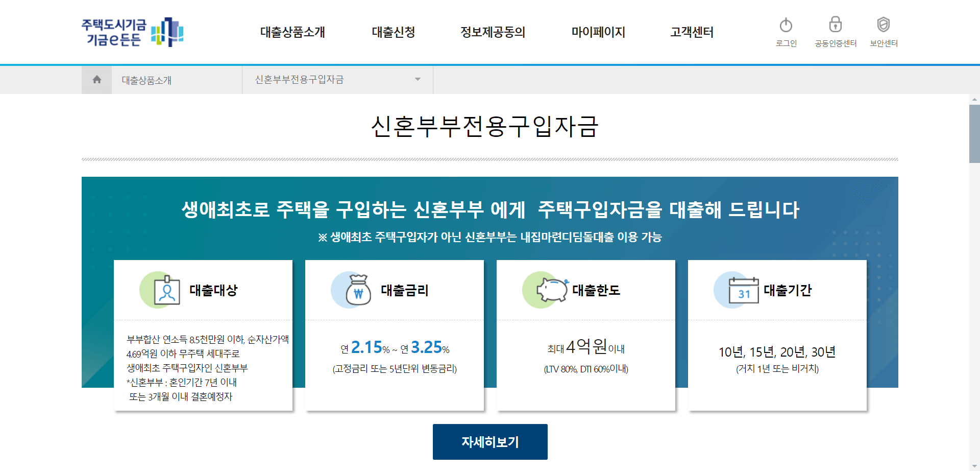Open the 대출상품소개 menu
The width and height of the screenshot is (980, 471).
click(292, 32)
